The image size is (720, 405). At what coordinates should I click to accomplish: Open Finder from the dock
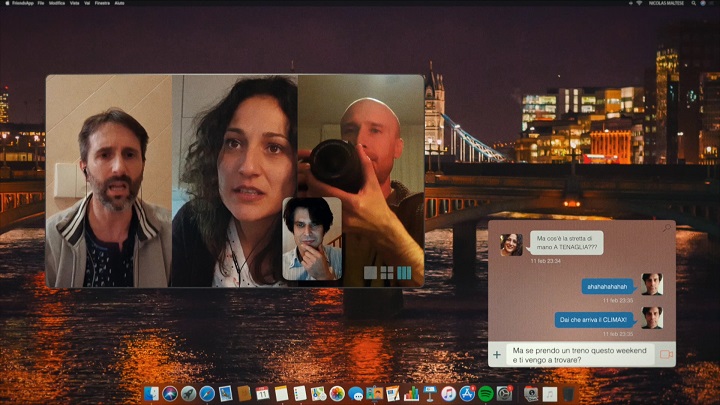[152, 394]
